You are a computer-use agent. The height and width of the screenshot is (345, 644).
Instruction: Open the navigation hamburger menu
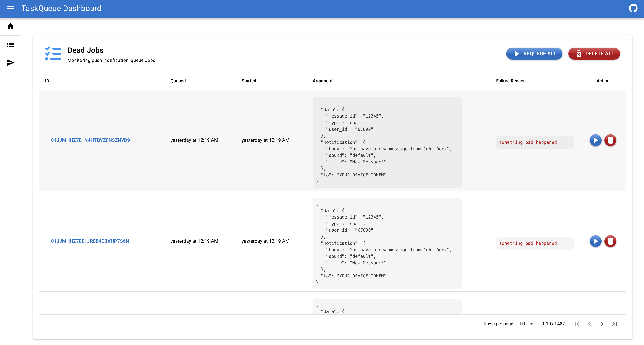pyautogui.click(x=10, y=8)
